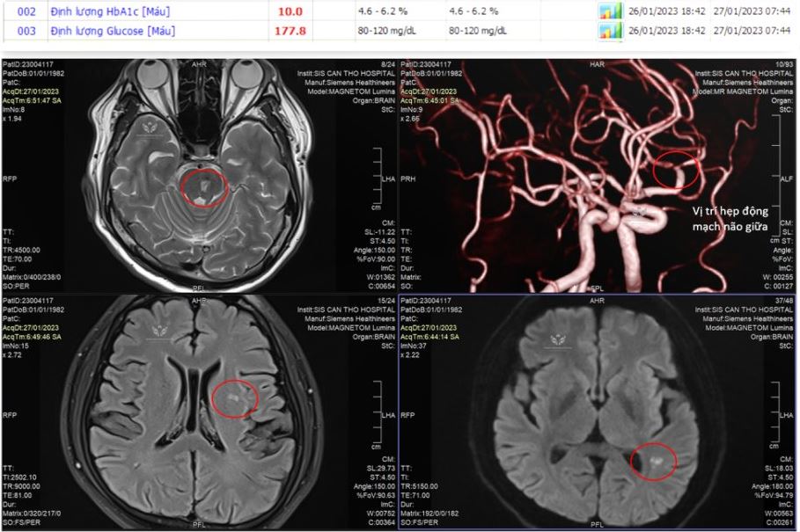Click the 'Vị trí hẹp động mạch não giữa' annotation

(x=730, y=218)
